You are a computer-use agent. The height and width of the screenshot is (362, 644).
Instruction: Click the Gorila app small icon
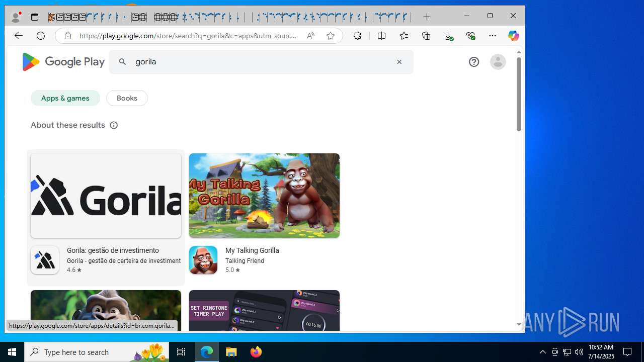pos(45,260)
